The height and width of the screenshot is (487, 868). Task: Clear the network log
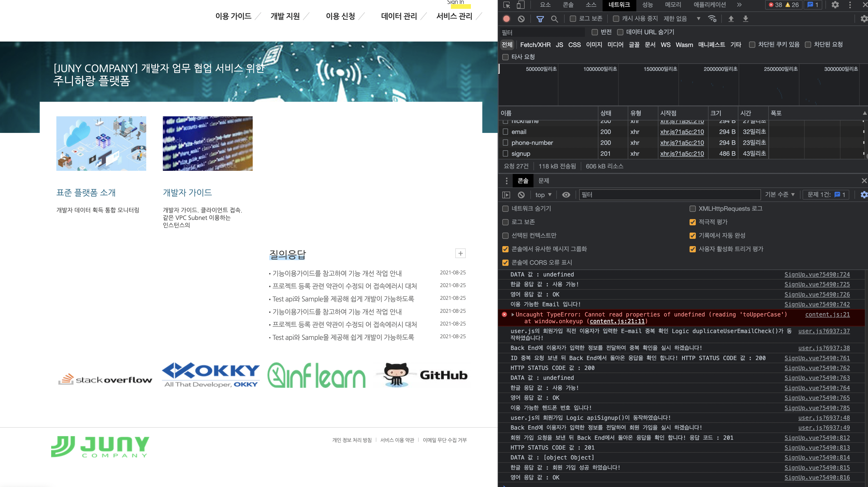click(521, 19)
